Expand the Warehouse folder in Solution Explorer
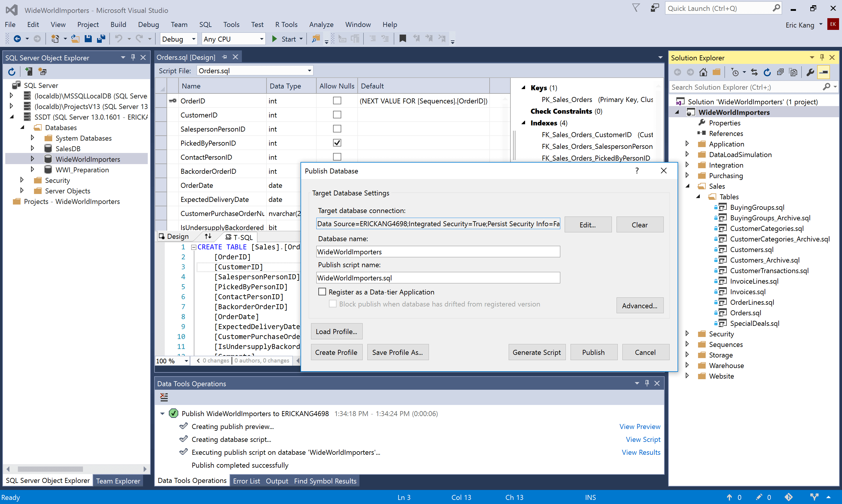The image size is (842, 504). tap(687, 365)
